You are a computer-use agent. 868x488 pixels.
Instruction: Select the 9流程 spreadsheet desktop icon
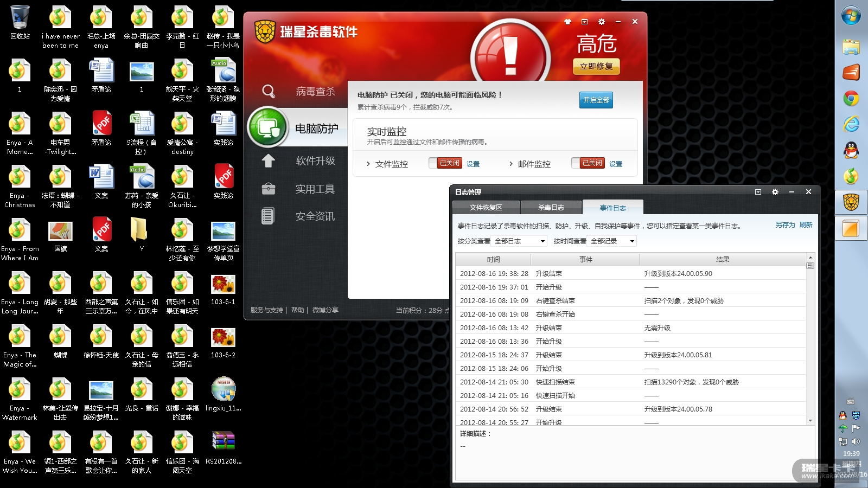tap(142, 133)
